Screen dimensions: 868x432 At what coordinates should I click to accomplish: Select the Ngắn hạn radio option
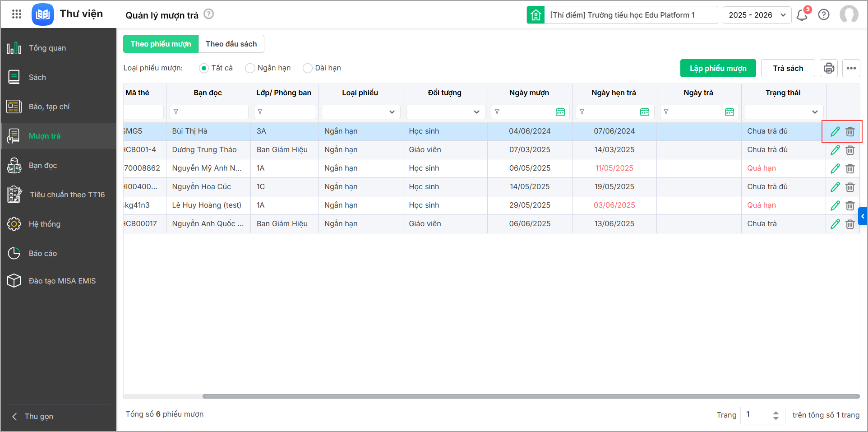coord(250,68)
